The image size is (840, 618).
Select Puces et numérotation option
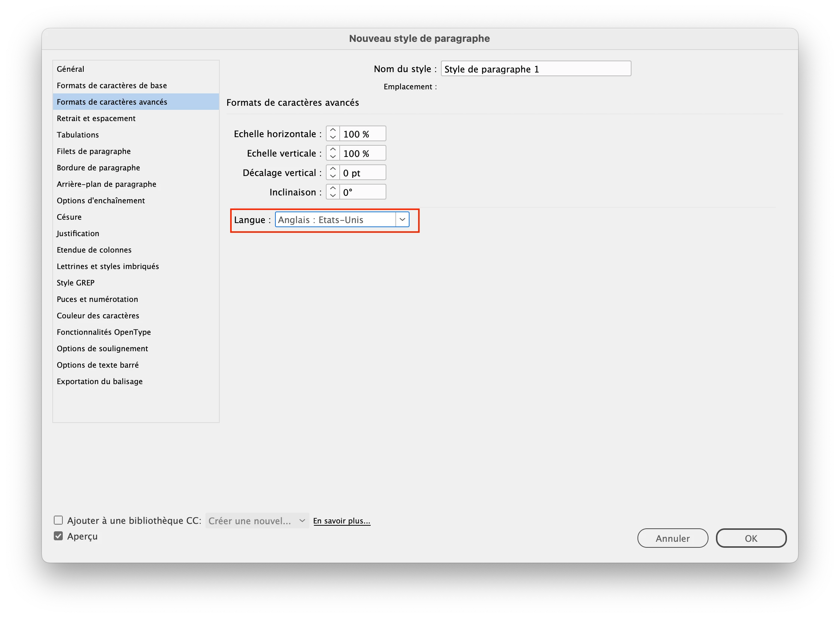97,299
